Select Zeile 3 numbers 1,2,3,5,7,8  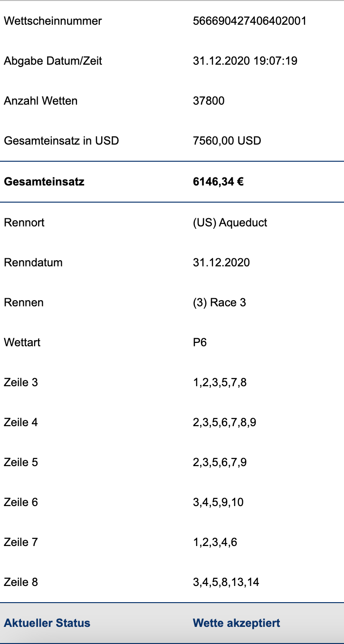[220, 382]
